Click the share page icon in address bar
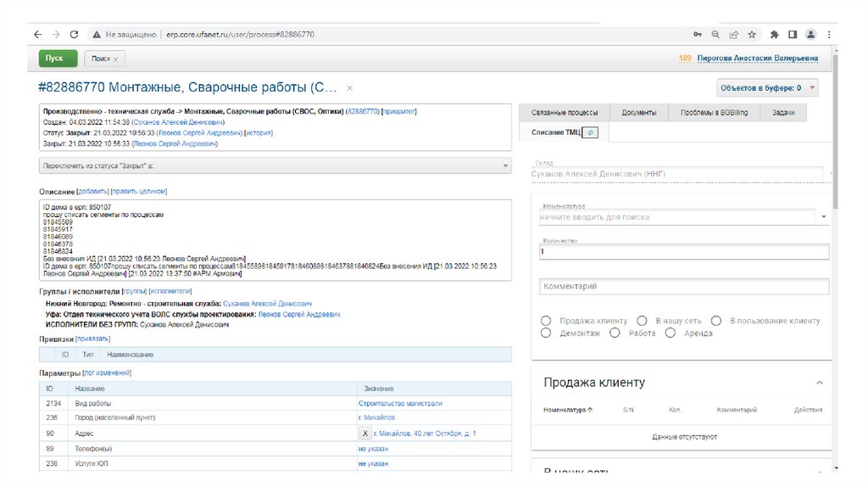The image size is (868, 487). point(733,35)
